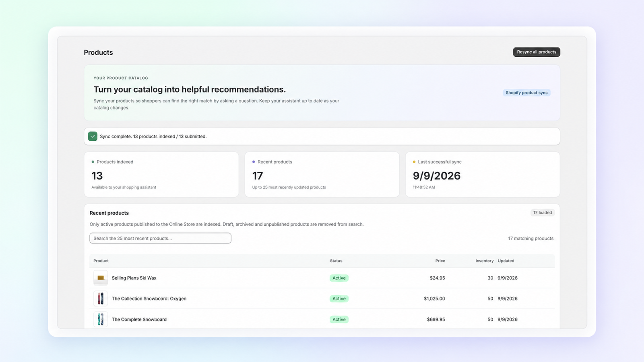Select The Collection Snowboard: Oxygen name
Image resolution: width=644 pixels, height=362 pixels.
click(x=149, y=298)
